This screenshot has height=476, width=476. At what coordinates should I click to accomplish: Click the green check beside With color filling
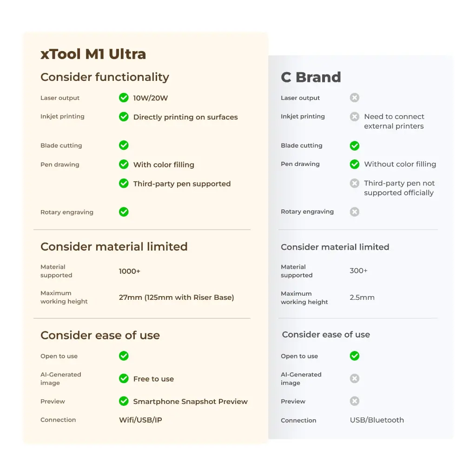tap(124, 164)
